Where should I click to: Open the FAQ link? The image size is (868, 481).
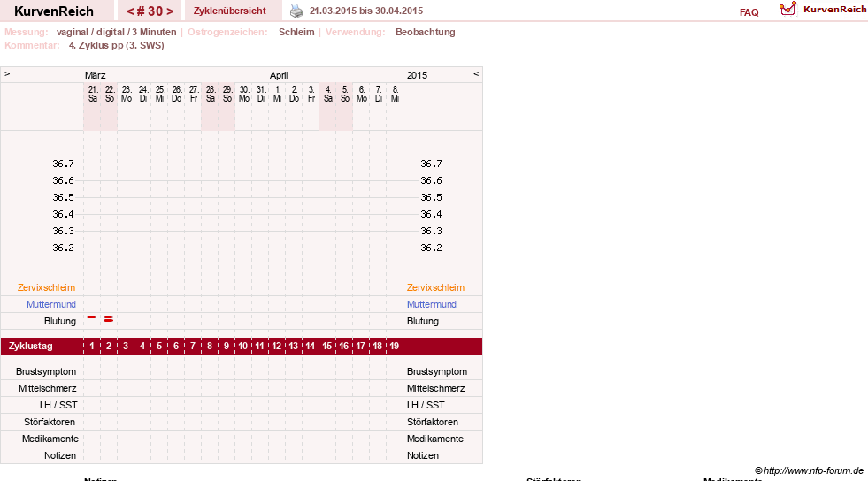click(749, 12)
